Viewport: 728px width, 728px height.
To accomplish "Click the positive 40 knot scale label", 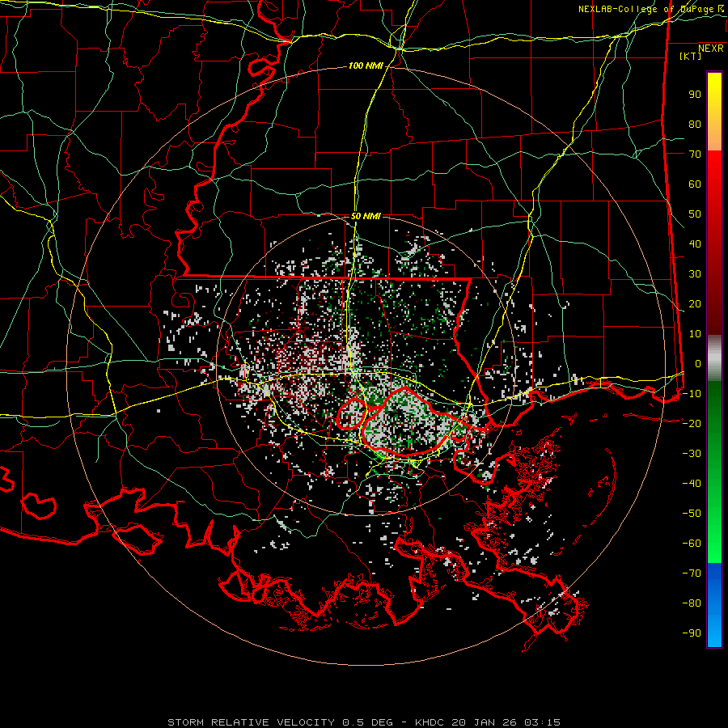I will [x=695, y=243].
